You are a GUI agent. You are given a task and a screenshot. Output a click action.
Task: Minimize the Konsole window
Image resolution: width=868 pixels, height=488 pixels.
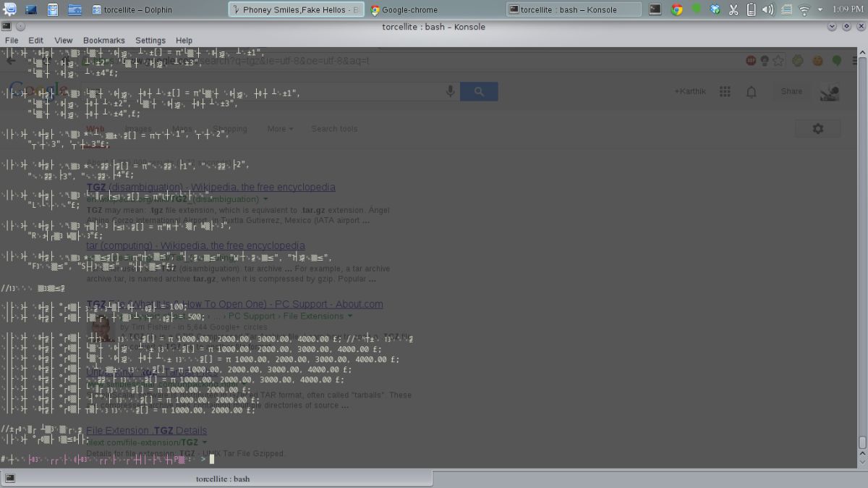tap(832, 26)
